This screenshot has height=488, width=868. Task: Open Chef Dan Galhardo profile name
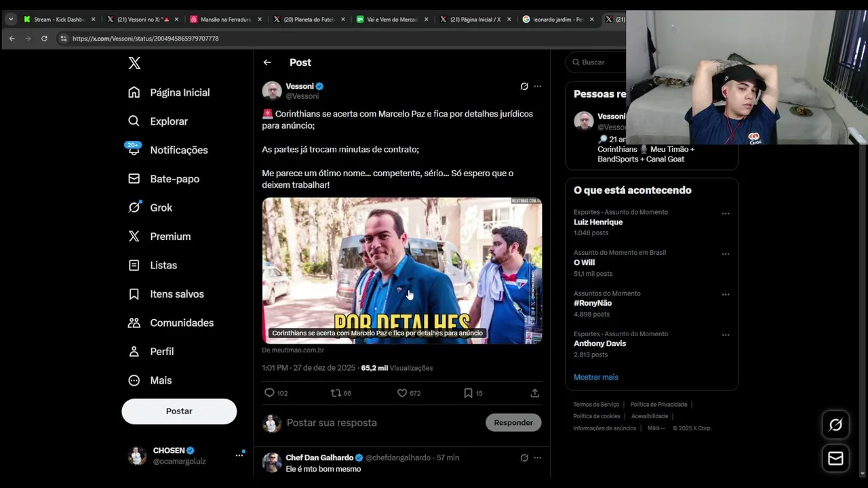[x=319, y=457]
